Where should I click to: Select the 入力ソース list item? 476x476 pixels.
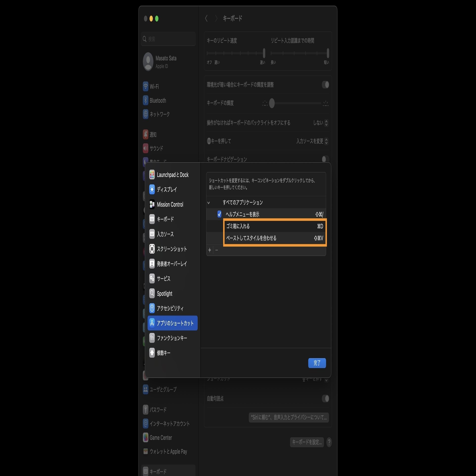165,234
